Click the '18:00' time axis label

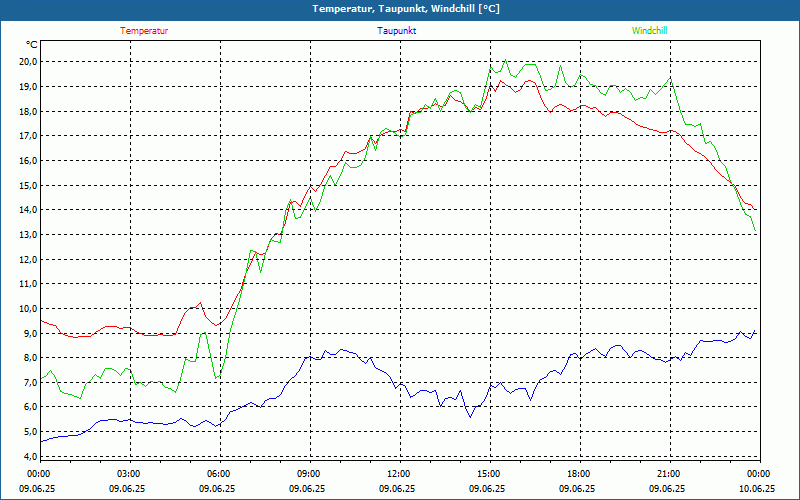coord(580,474)
